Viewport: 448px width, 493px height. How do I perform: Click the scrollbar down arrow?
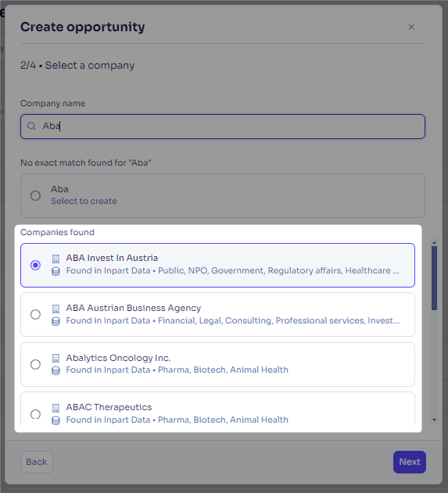434,420
